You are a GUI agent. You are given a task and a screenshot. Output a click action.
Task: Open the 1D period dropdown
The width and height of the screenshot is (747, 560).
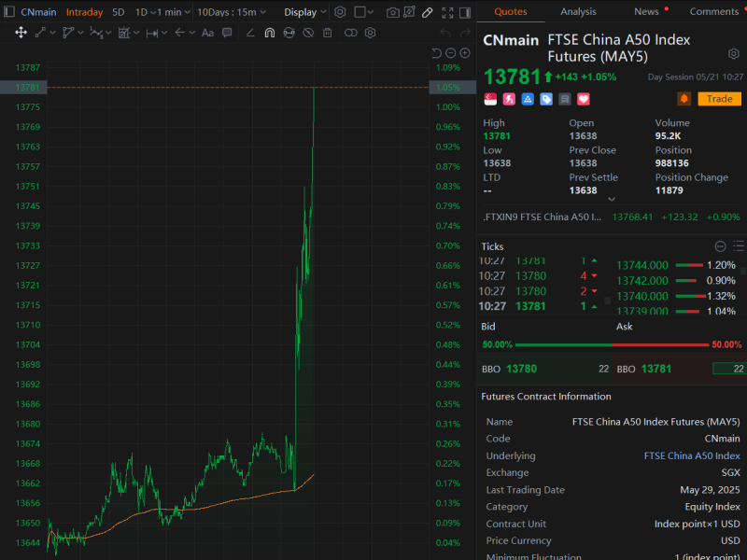pyautogui.click(x=146, y=12)
